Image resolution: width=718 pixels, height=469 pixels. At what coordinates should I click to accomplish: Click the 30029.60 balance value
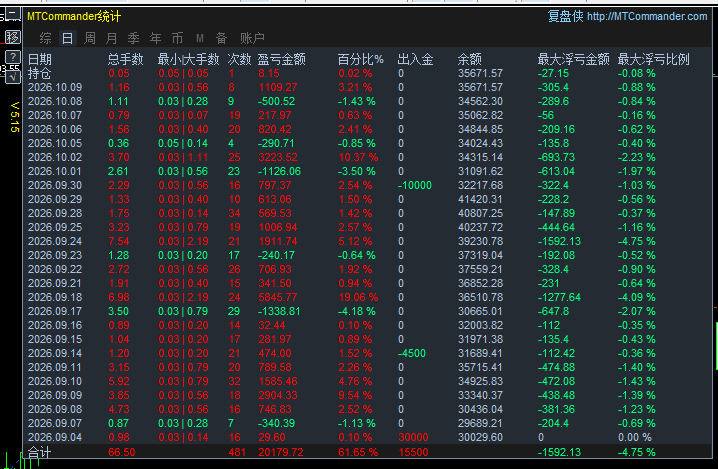(480, 437)
